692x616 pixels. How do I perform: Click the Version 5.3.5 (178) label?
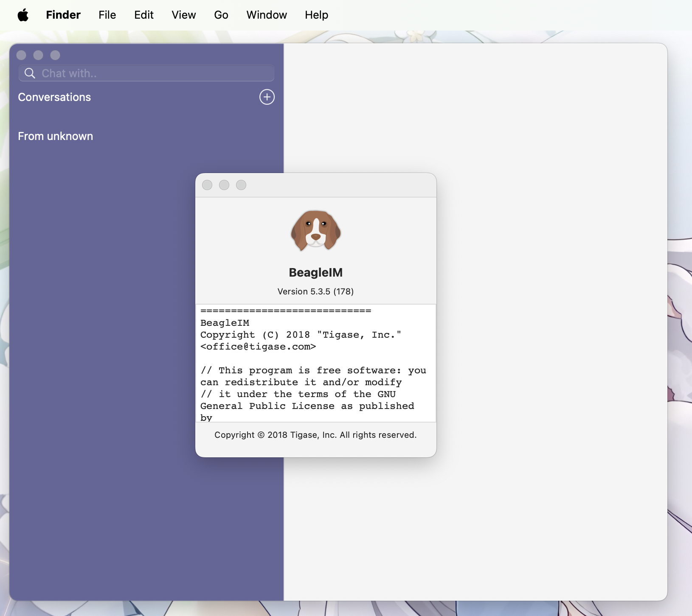316,291
